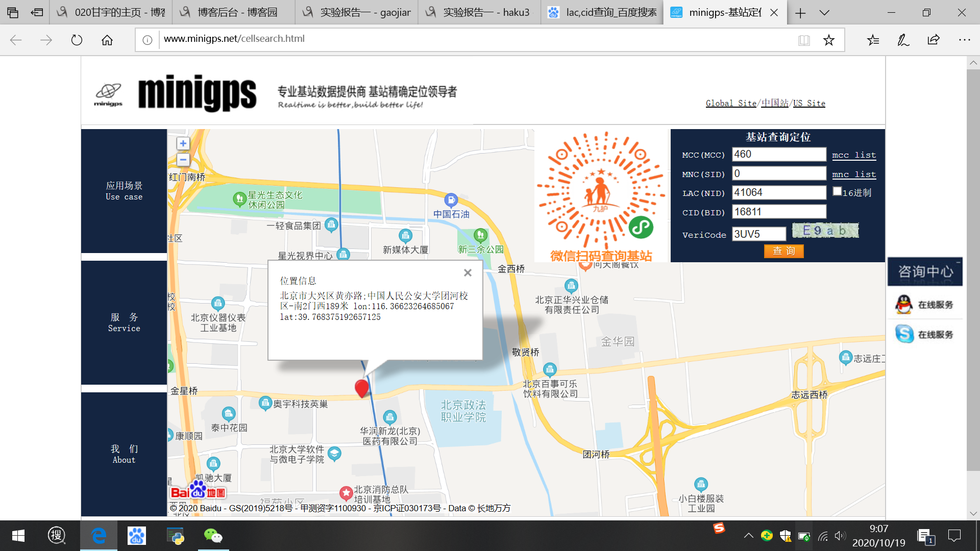Open WeChat from the taskbar
The width and height of the screenshot is (980, 551).
coord(213,536)
